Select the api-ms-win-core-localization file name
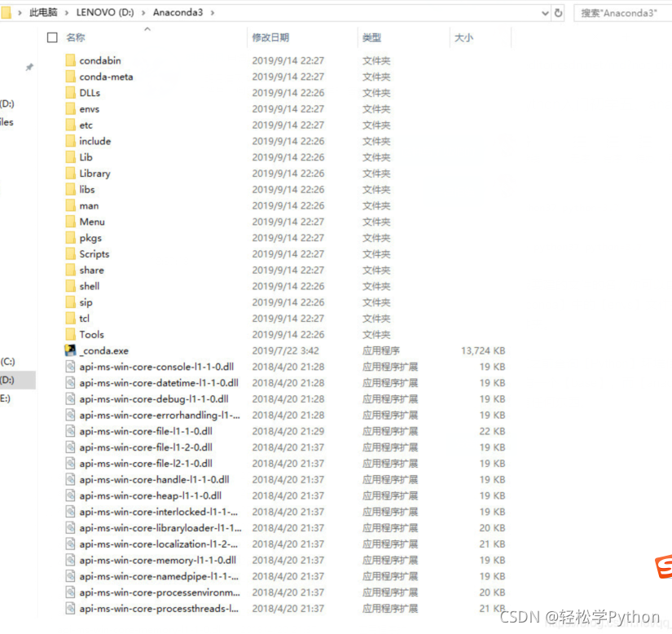The image size is (672, 634). click(x=159, y=544)
